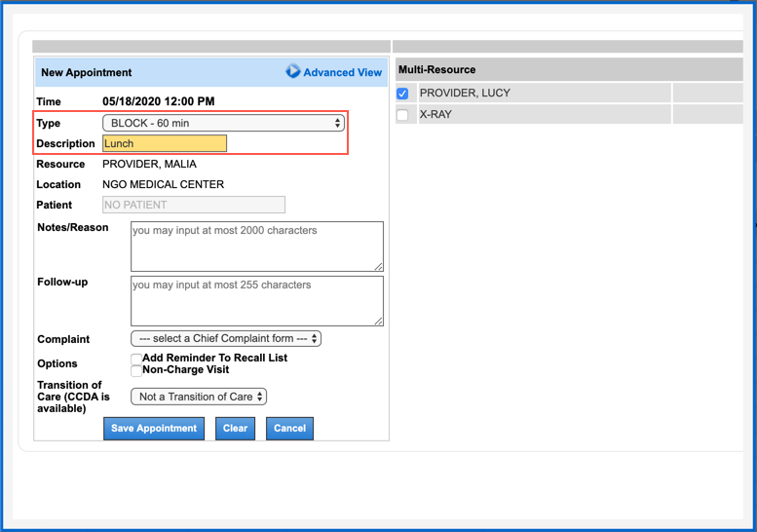The image size is (757, 532).
Task: Check the Non-Charge Visit option
Action: [136, 370]
